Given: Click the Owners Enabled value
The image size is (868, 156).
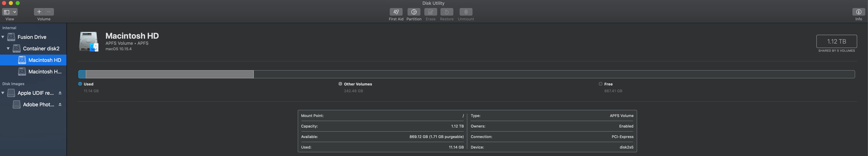Looking at the screenshot, I should click(626, 126).
